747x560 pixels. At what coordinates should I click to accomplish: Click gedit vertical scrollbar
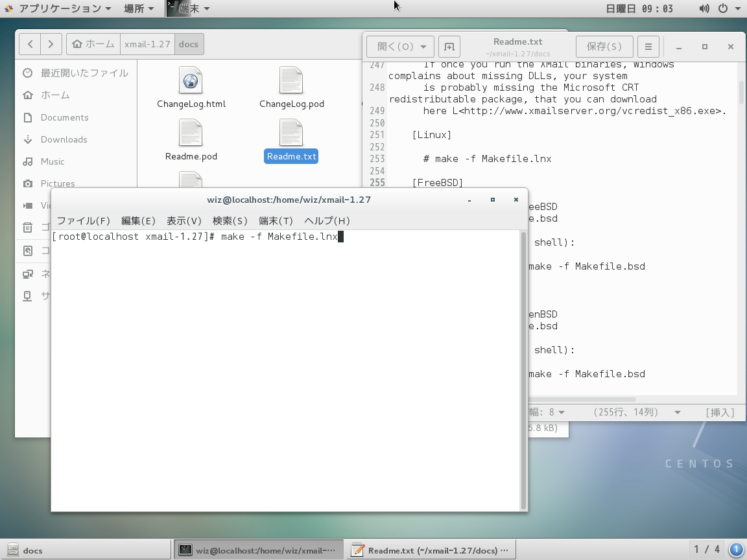click(x=741, y=93)
